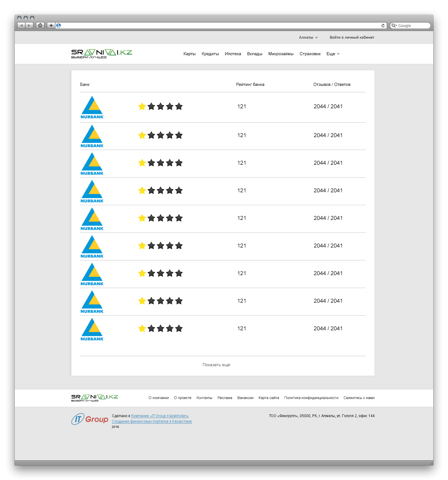Click Войти в личный кабинет

[352, 37]
